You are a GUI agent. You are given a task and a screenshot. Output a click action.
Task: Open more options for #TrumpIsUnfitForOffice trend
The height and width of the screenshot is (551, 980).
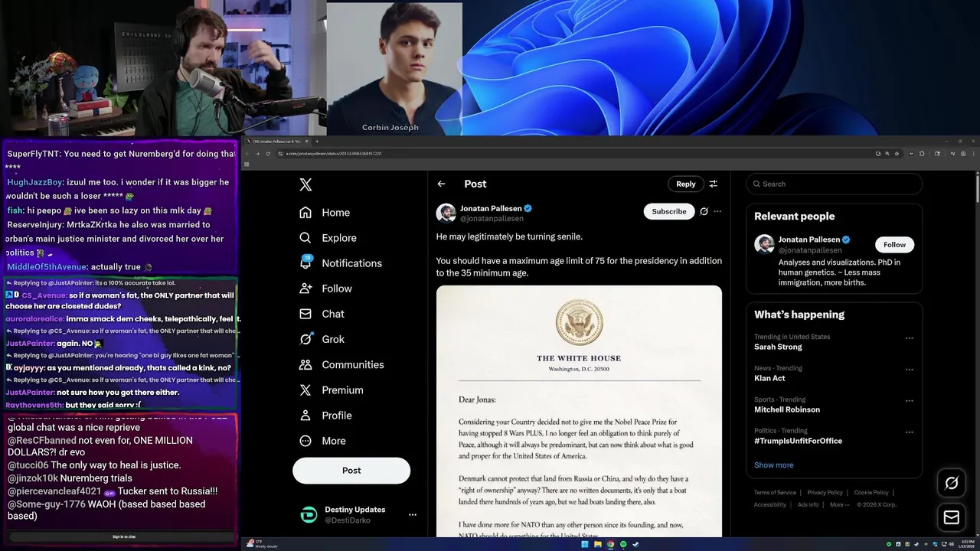(x=910, y=432)
